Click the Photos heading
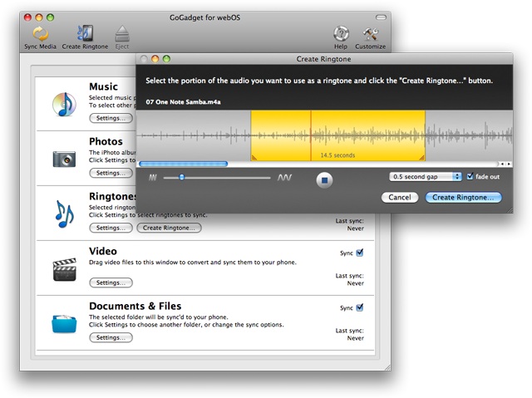This screenshot has width=532, height=398. click(106, 141)
